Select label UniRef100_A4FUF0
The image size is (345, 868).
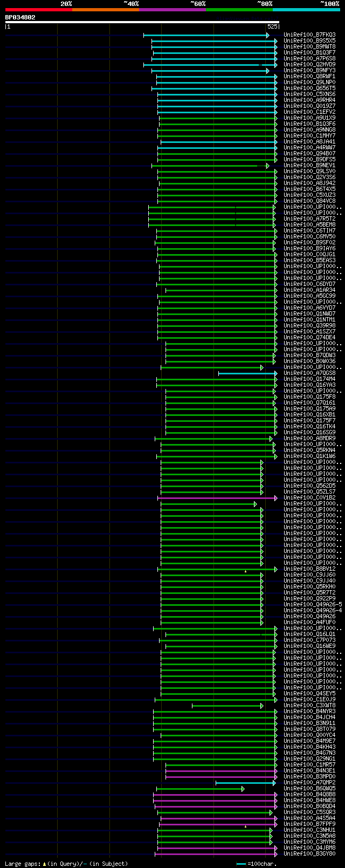[x=309, y=623]
